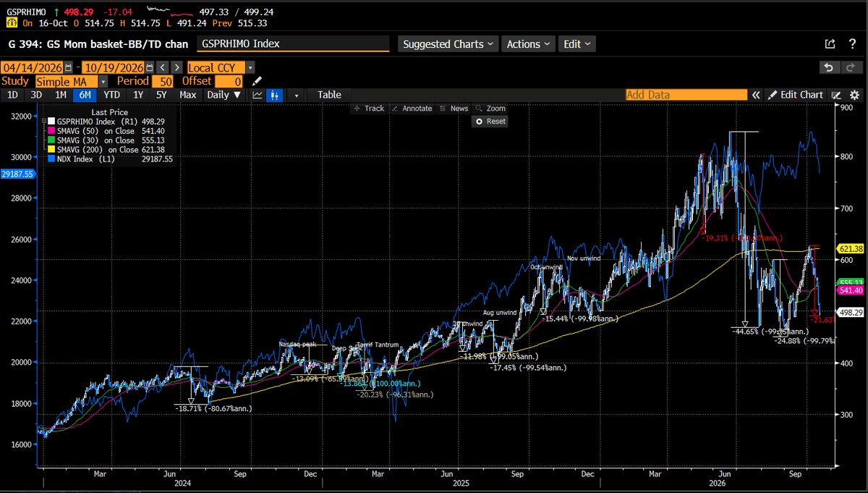Step the date range backward with left arrow

(x=162, y=67)
